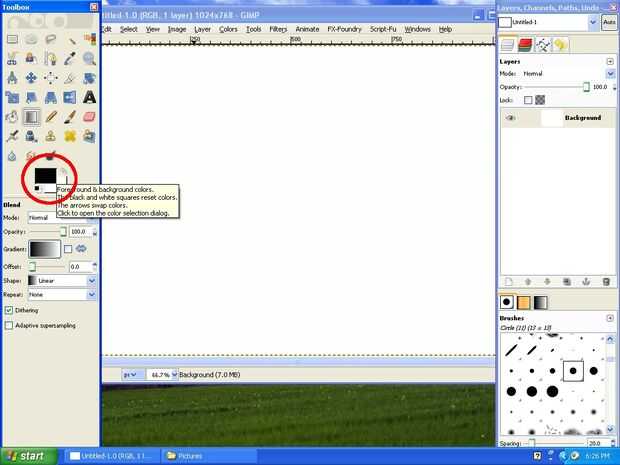The height and width of the screenshot is (465, 620).
Task: Select the Scale tool
Action: 12,97
